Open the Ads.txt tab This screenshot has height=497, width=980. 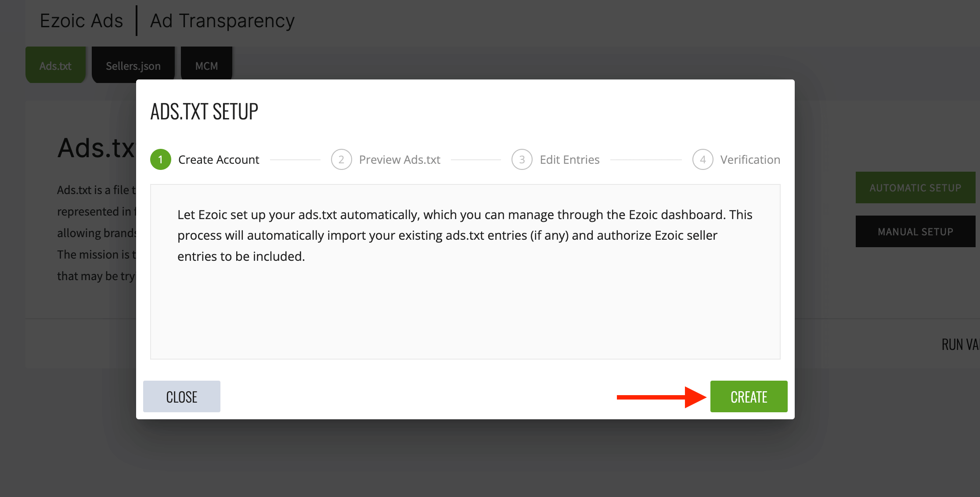[x=55, y=65]
